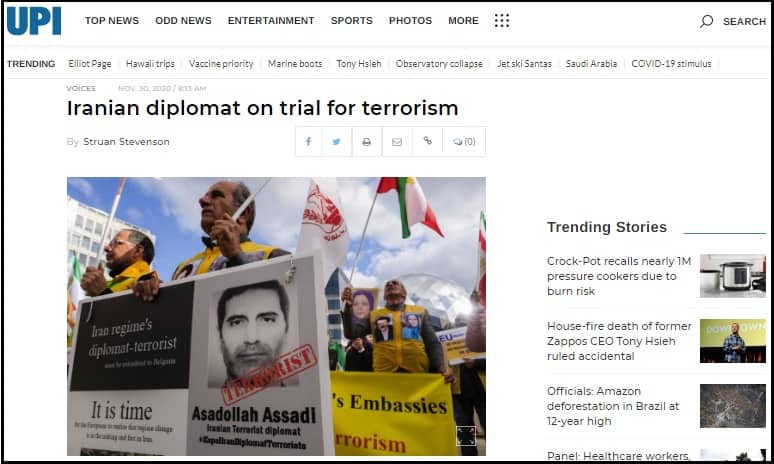Click the Voices category label
Screen dimensions: 774x464
point(81,88)
